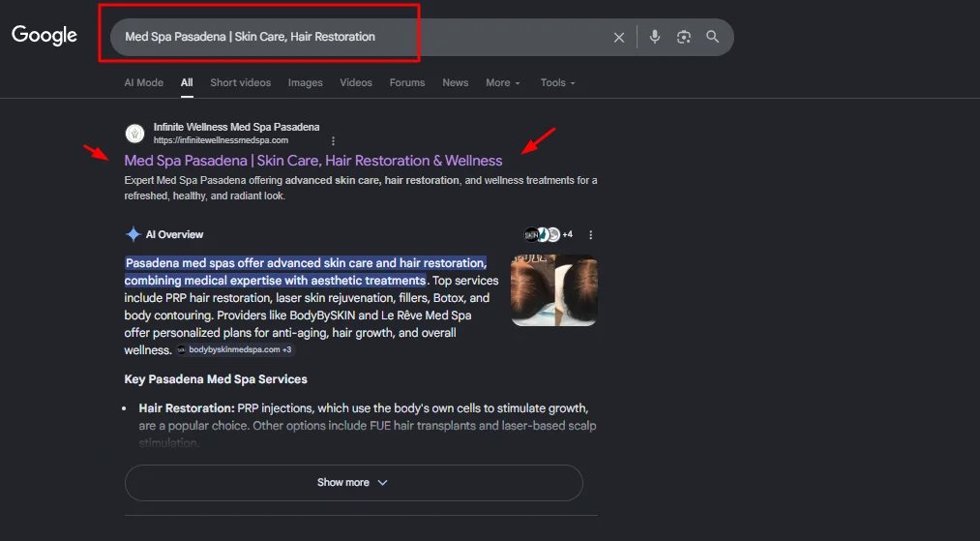
Task: Click Infinite Wellness Med Spa Pasadena site name
Action: coord(236,127)
